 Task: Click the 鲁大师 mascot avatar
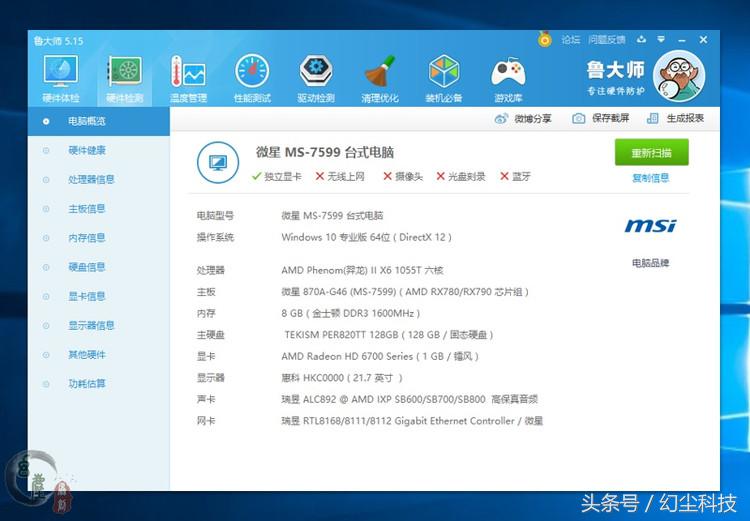679,77
